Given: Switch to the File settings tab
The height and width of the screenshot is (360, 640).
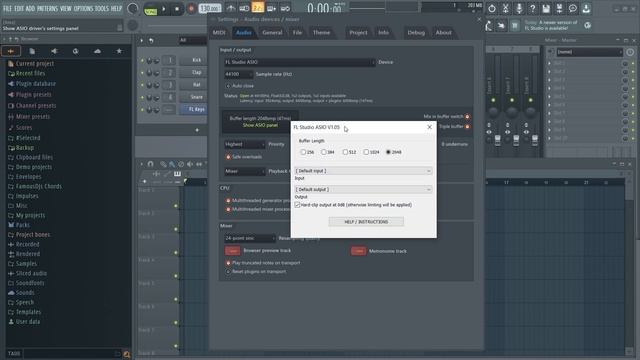Looking at the screenshot, I should (297, 32).
